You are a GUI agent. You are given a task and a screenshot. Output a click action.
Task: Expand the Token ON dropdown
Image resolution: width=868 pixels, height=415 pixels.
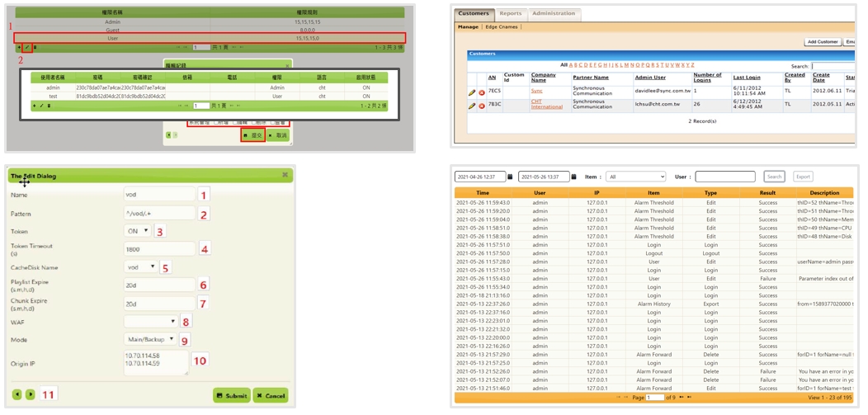click(138, 231)
